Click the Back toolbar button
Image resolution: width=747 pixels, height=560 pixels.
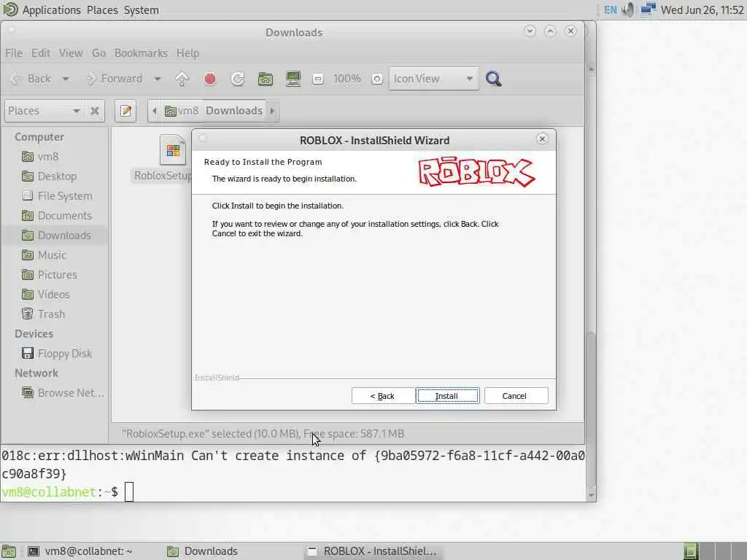(x=31, y=79)
